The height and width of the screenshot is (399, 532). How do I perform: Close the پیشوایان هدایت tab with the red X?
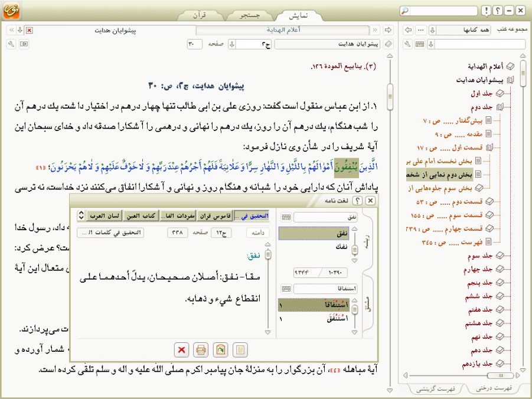tap(30, 31)
